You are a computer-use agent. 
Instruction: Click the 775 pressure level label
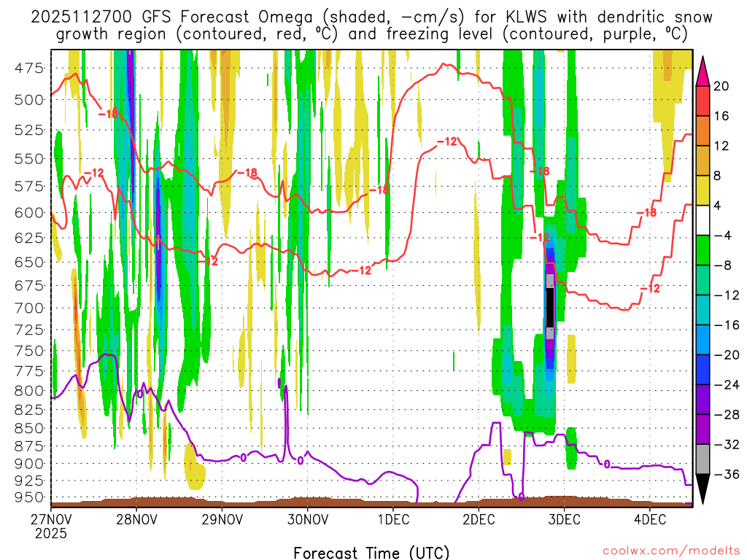point(29,371)
